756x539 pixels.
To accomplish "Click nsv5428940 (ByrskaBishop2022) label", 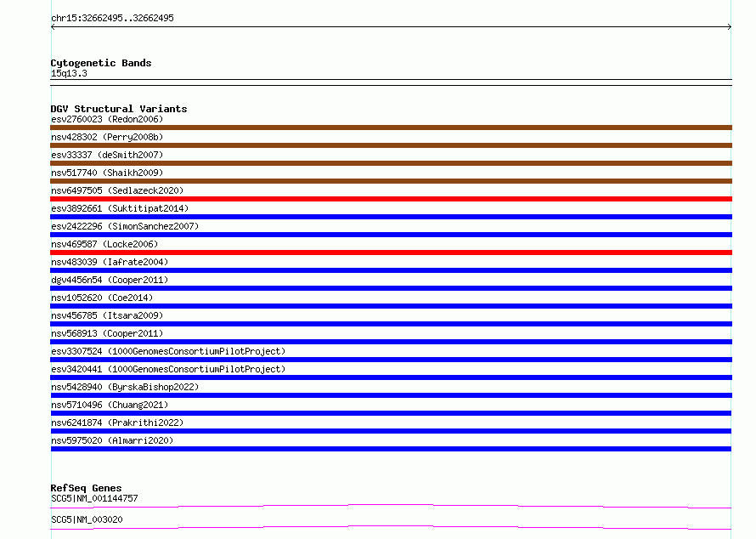I will click(x=125, y=387).
